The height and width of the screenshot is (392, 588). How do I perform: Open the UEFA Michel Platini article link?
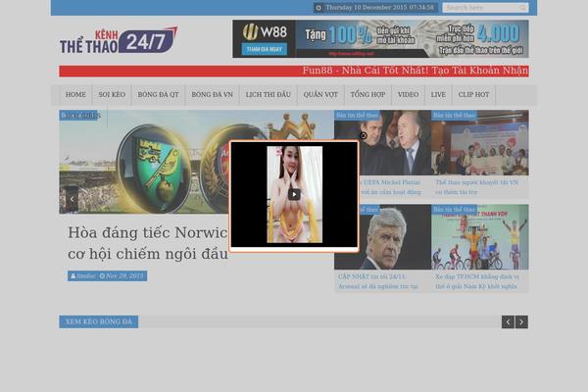click(x=391, y=187)
